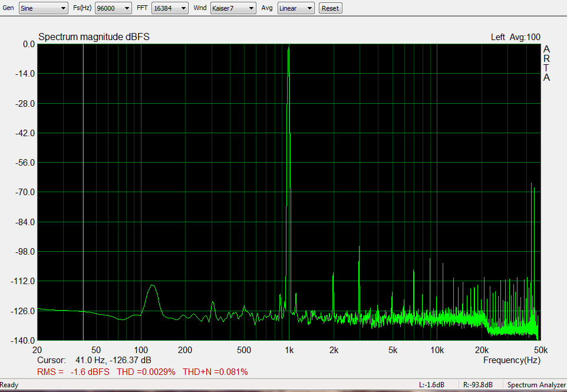Click the Spectrum Analyzer status bar entry

[536, 385]
